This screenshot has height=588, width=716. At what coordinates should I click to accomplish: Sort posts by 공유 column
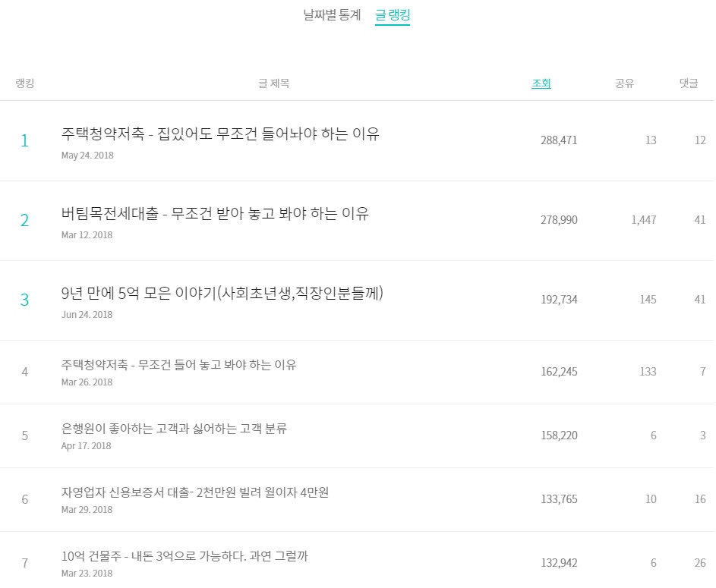point(623,83)
